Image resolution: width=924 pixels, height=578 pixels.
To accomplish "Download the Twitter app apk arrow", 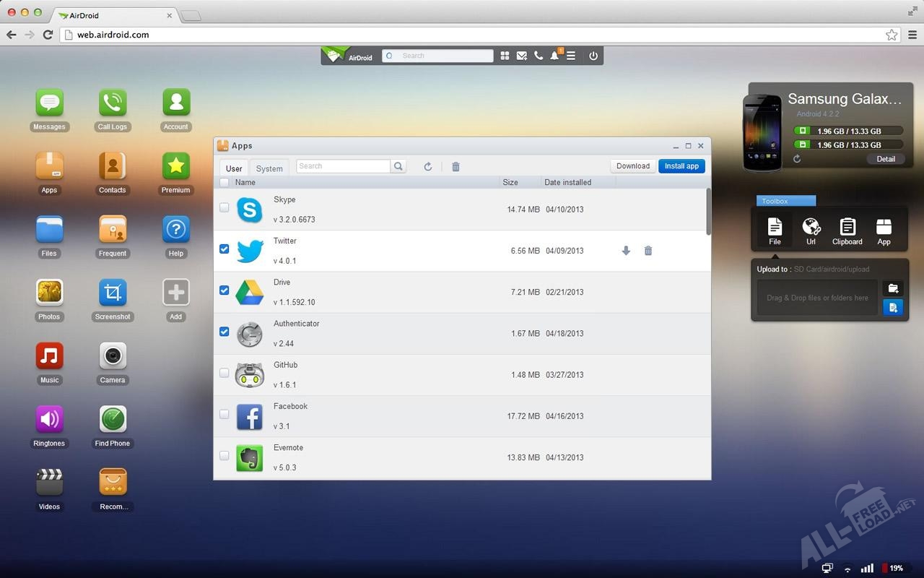I will point(626,251).
